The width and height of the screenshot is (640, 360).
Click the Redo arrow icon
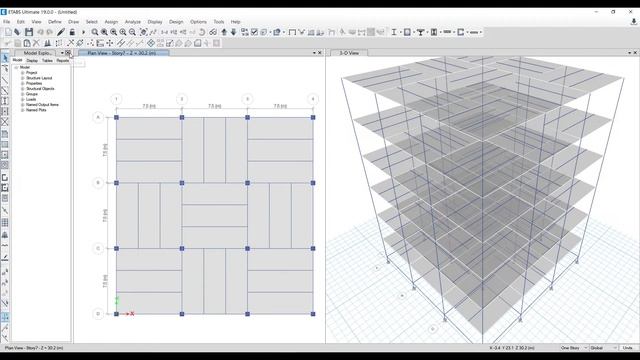[49, 32]
